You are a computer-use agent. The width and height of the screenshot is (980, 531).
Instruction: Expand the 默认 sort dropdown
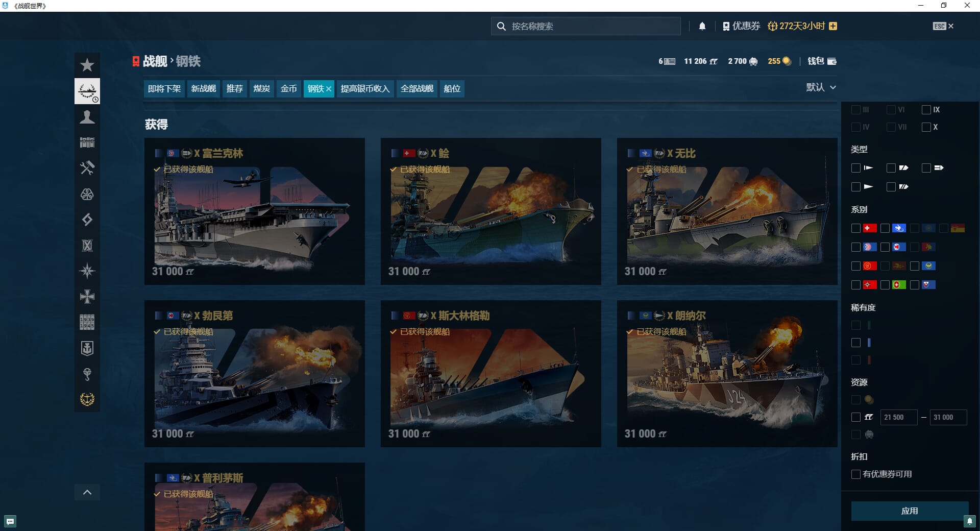coord(821,87)
